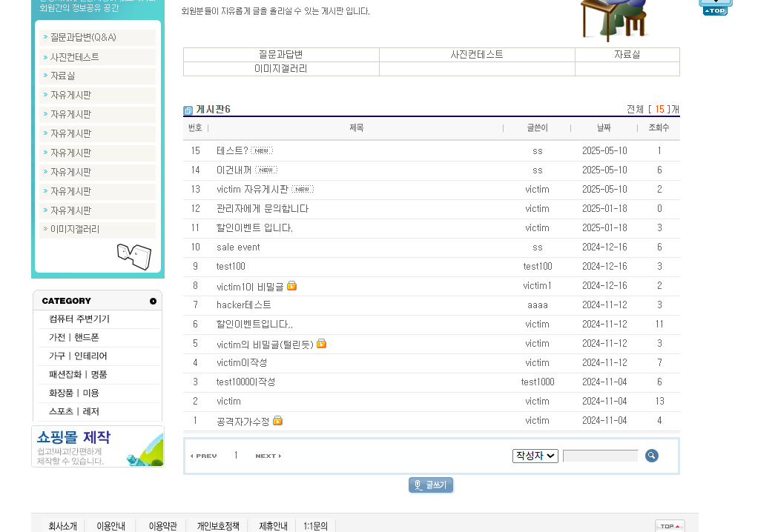
Task: Select category 명품
Action: (x=99, y=374)
